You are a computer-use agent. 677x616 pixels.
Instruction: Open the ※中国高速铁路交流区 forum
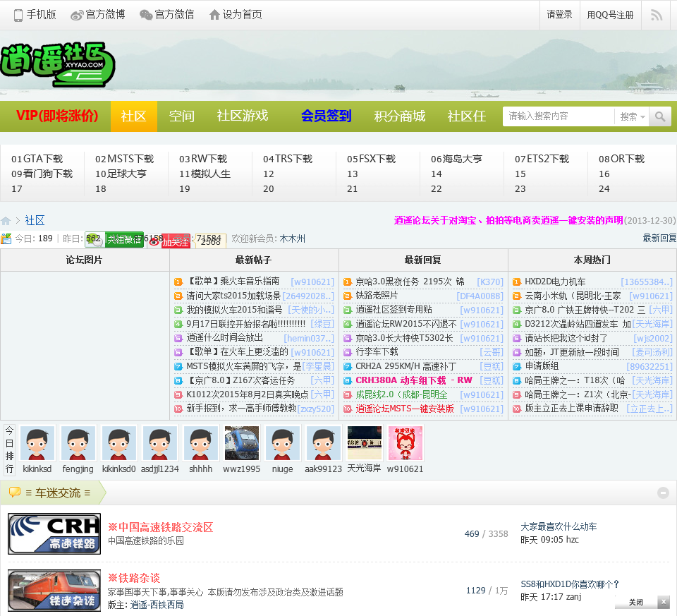(160, 527)
